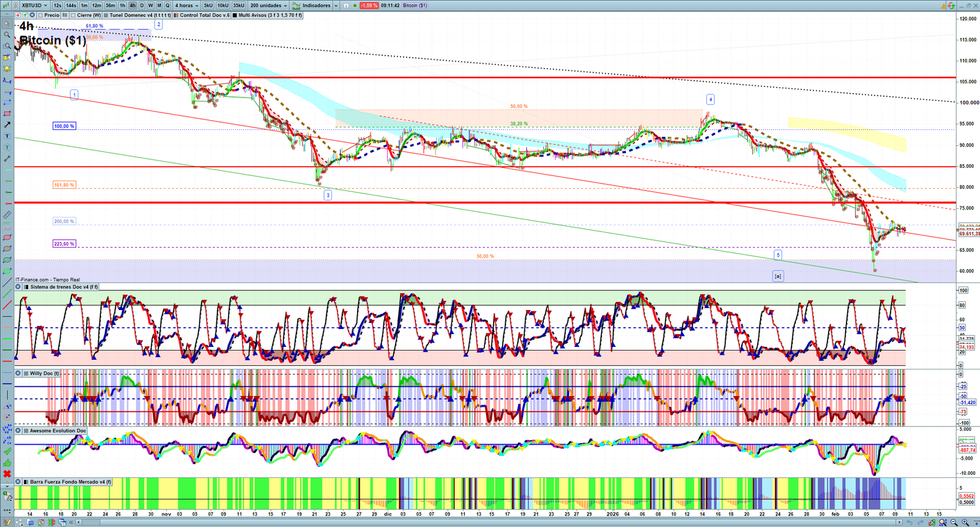Viewport: 980px width, 527px height.
Task: Click the 10kU units button
Action: 223,6
